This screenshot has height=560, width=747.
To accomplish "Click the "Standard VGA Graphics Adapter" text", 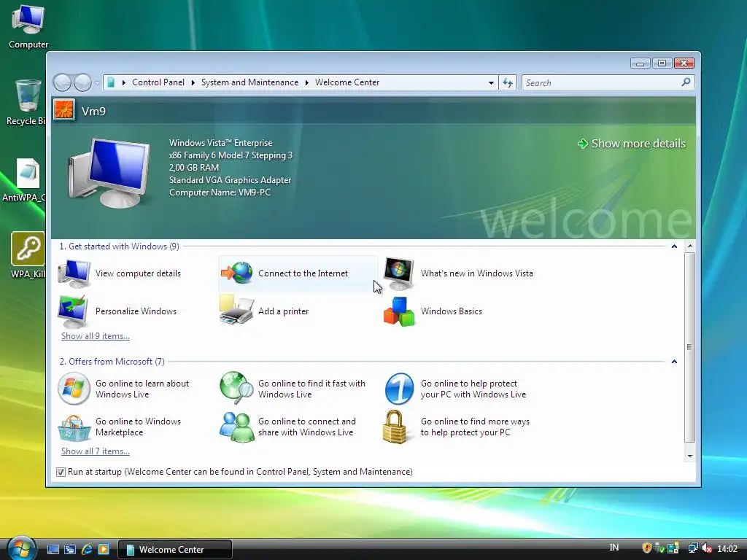I will coord(230,180).
